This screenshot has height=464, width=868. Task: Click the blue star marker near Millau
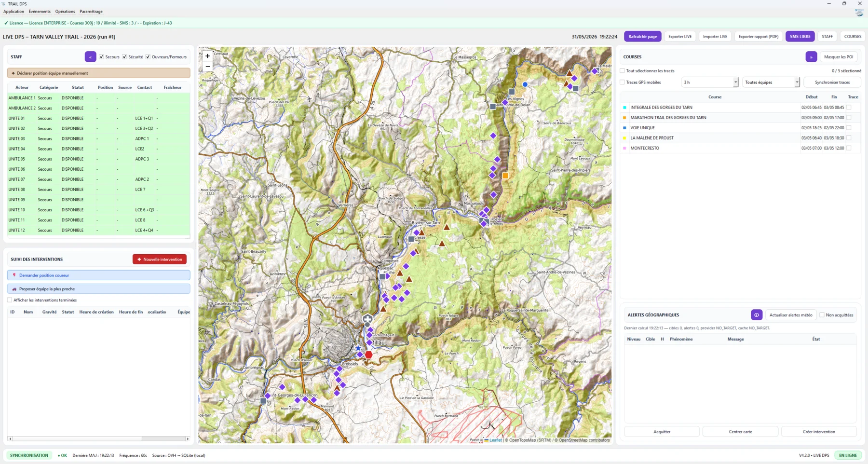click(x=358, y=348)
